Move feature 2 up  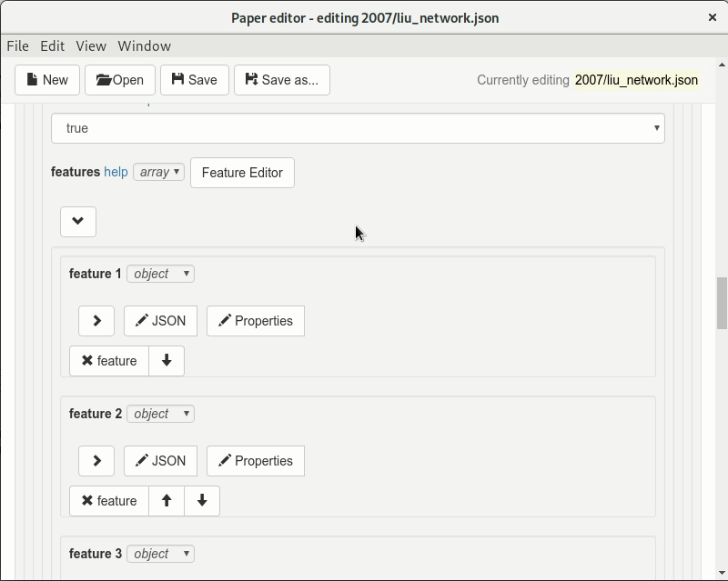167,501
